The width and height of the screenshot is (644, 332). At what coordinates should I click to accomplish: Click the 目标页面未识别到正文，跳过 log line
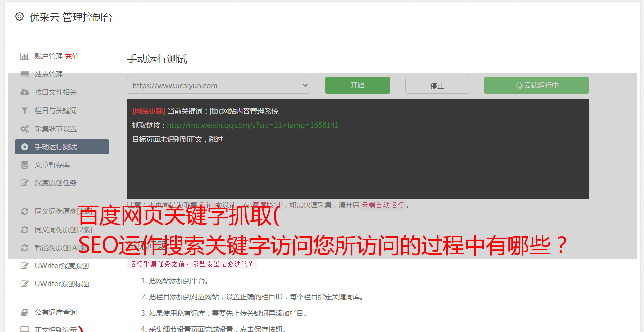click(x=177, y=139)
